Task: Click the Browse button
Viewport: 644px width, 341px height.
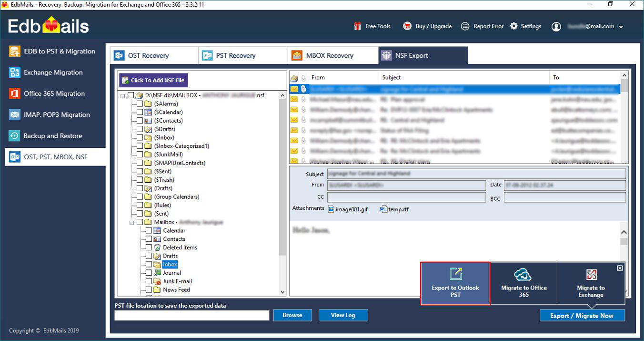Action: point(292,315)
